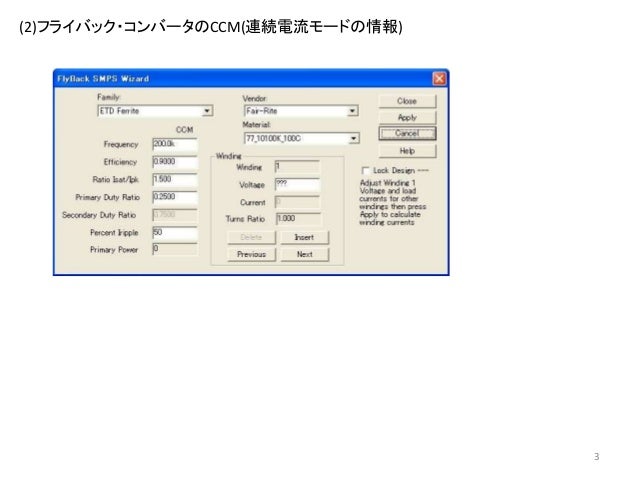Close the FlyBack SMPS Wizard window
The height and width of the screenshot is (479, 638).
tap(439, 79)
